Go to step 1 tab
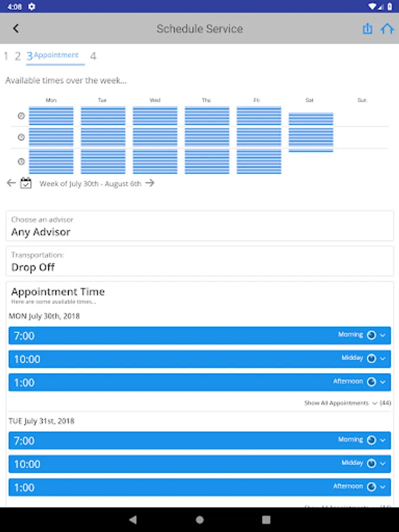Image resolution: width=399 pixels, height=532 pixels. tap(6, 56)
